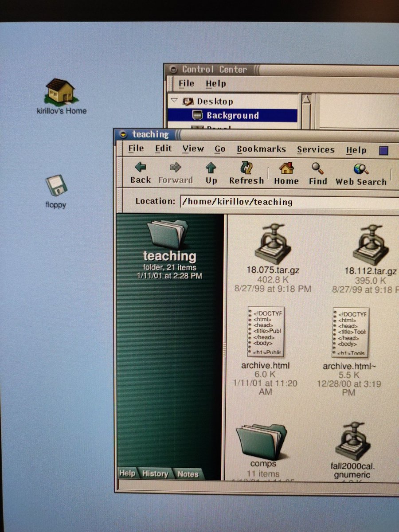
Task: Click the Control Center title bar
Action: tap(282, 70)
